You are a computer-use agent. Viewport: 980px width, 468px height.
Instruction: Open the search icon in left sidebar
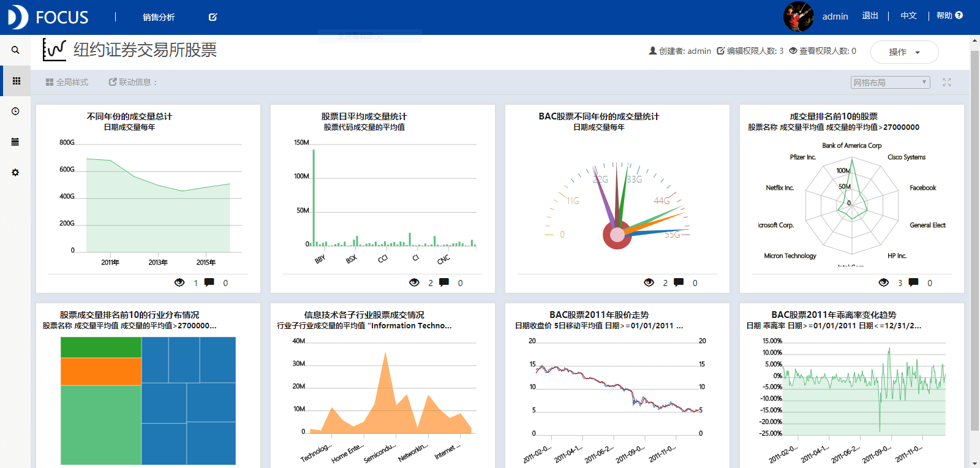15,50
